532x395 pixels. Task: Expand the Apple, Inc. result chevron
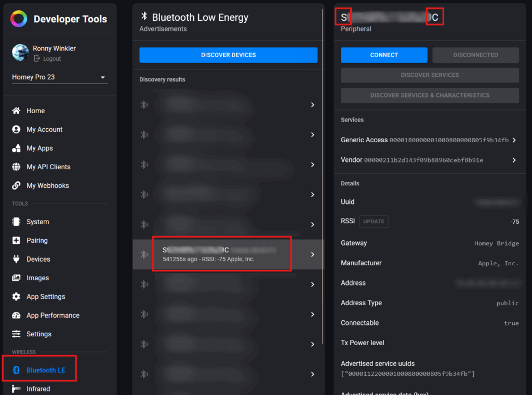coord(312,254)
